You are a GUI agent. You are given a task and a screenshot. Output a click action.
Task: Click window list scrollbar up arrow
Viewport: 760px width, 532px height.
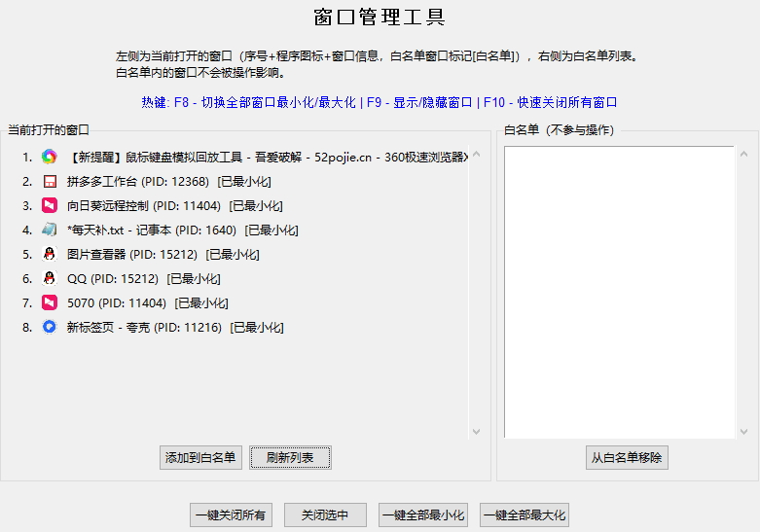coord(476,154)
